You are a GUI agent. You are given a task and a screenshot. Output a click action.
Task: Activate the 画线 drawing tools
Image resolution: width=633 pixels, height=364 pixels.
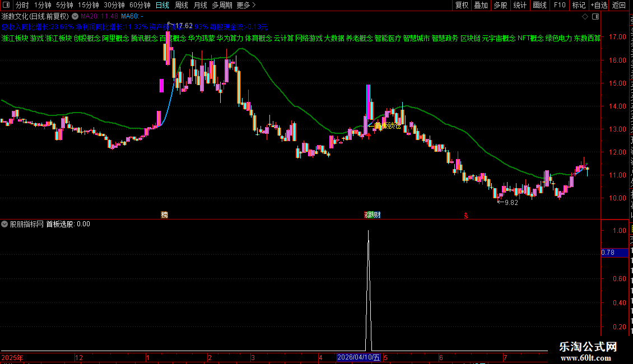click(x=540, y=5)
